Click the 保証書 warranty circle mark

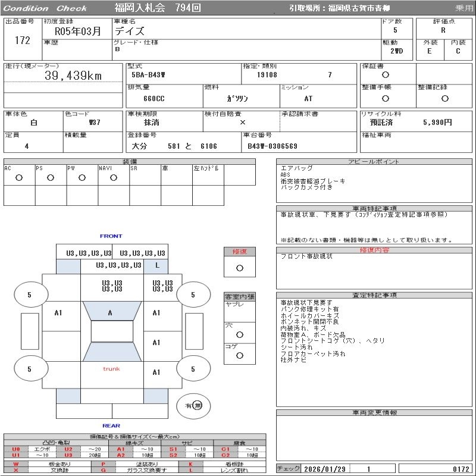click(x=385, y=75)
